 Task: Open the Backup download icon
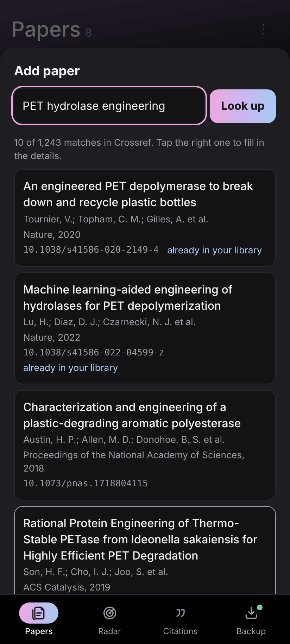click(x=251, y=613)
